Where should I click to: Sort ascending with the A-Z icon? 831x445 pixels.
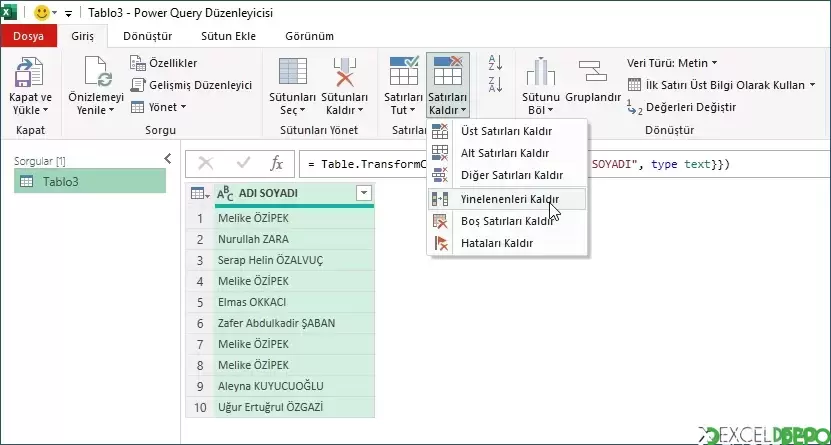pyautogui.click(x=495, y=63)
